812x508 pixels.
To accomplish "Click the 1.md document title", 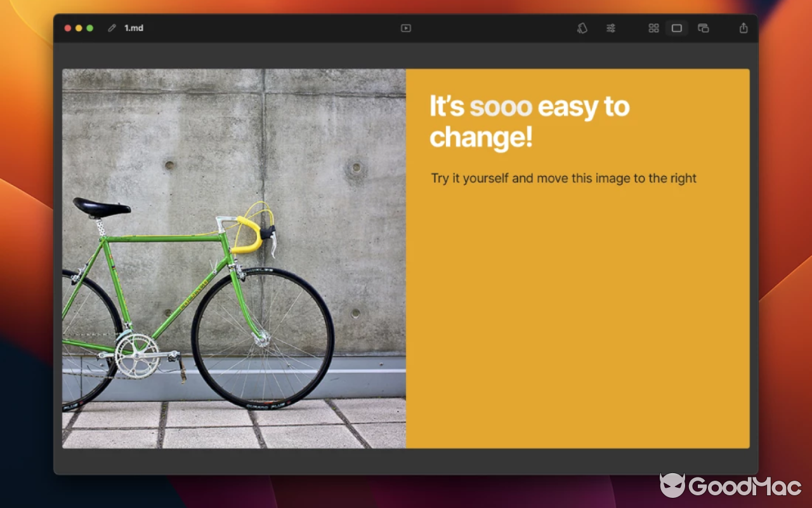I will tap(134, 28).
